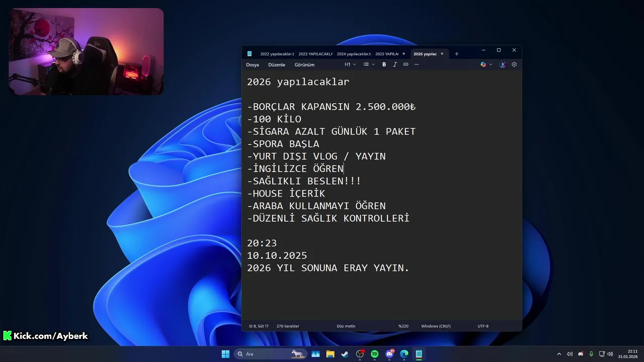This screenshot has height=362, width=644.
Task: Switch to the 2025 YAPILACAKLAR tab
Action: coord(386,54)
